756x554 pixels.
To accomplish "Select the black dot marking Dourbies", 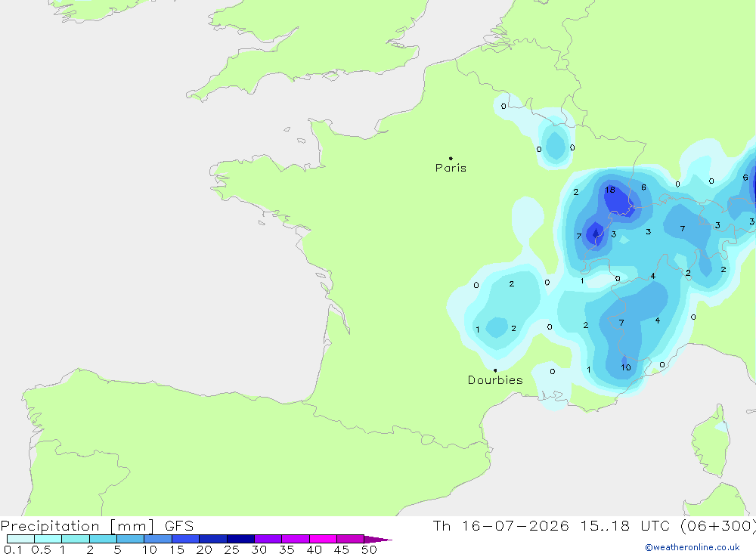I will point(495,370).
